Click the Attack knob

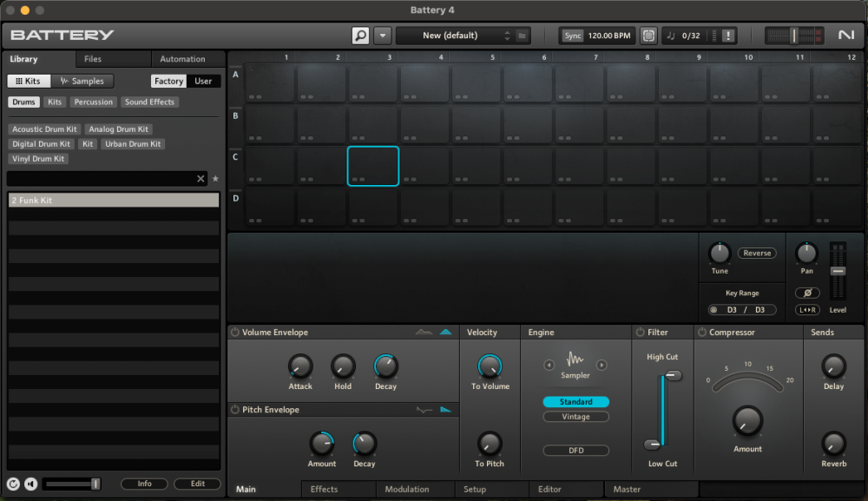[x=300, y=366]
